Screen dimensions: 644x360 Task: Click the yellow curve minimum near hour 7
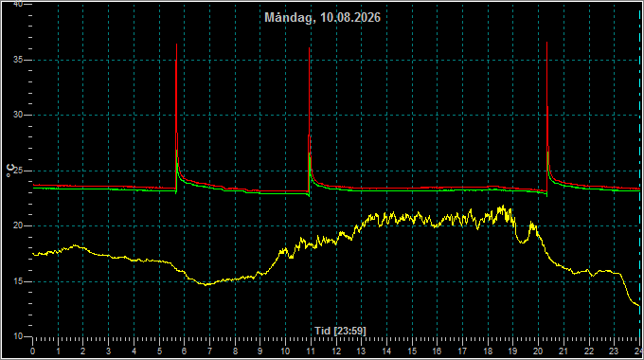(x=207, y=284)
